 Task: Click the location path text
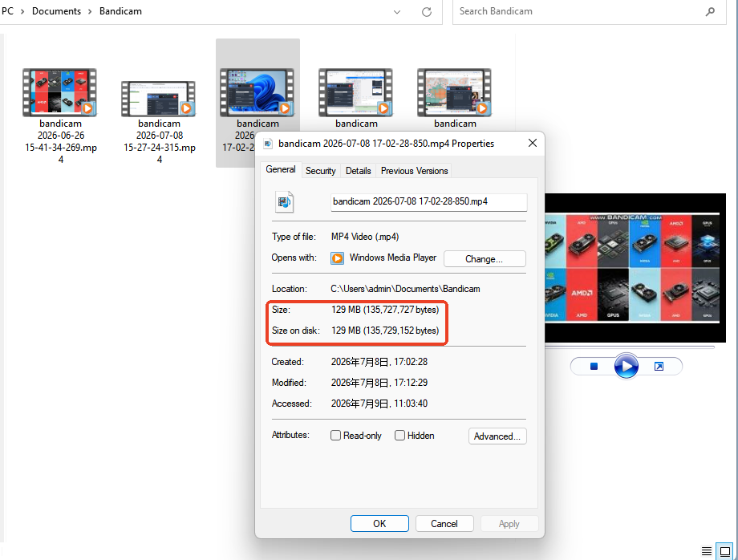click(x=405, y=289)
